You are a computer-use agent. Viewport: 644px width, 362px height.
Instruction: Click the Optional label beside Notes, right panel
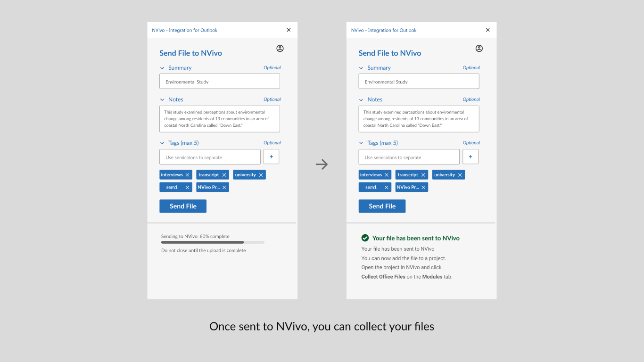click(x=471, y=99)
